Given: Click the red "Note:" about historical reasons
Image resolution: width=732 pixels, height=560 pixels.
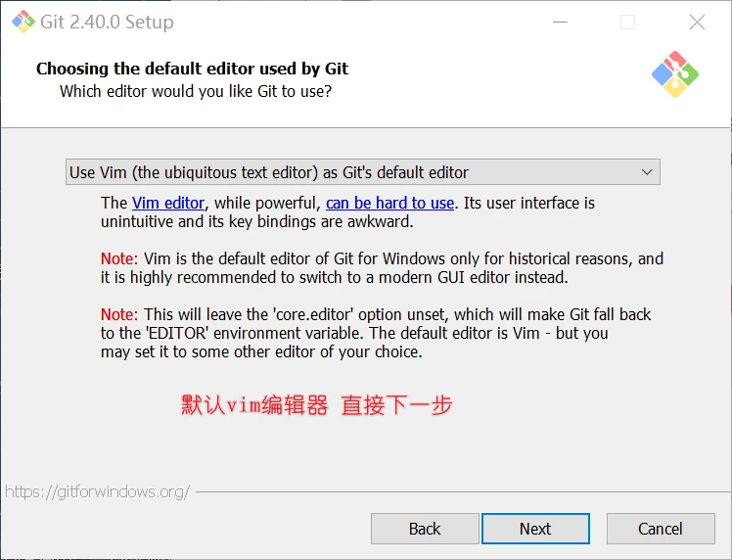Looking at the screenshot, I should pos(119,258).
